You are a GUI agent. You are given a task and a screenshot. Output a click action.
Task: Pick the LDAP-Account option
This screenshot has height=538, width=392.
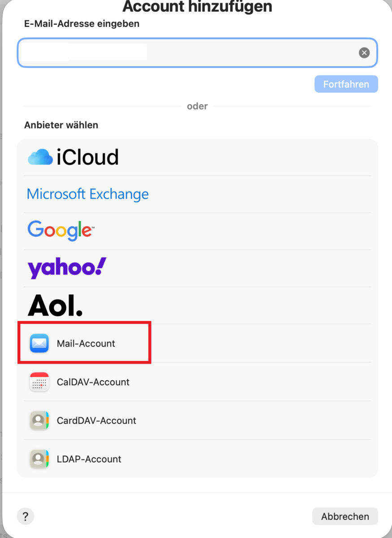(89, 459)
